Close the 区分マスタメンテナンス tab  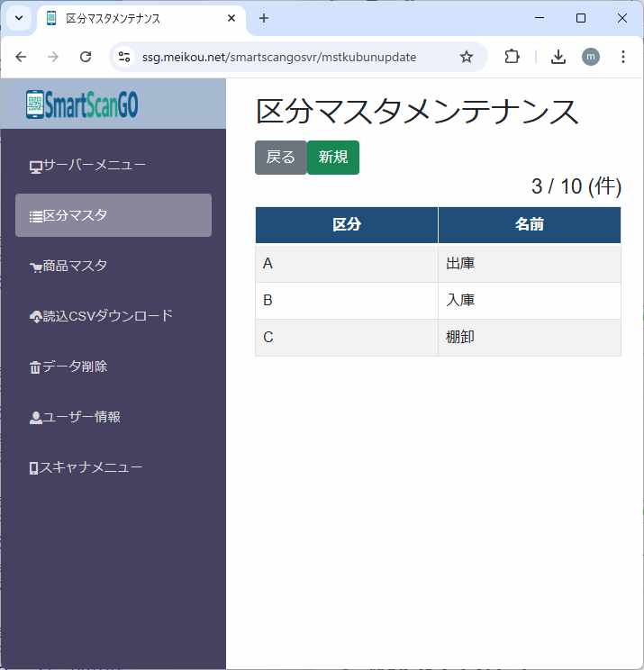pyautogui.click(x=231, y=18)
